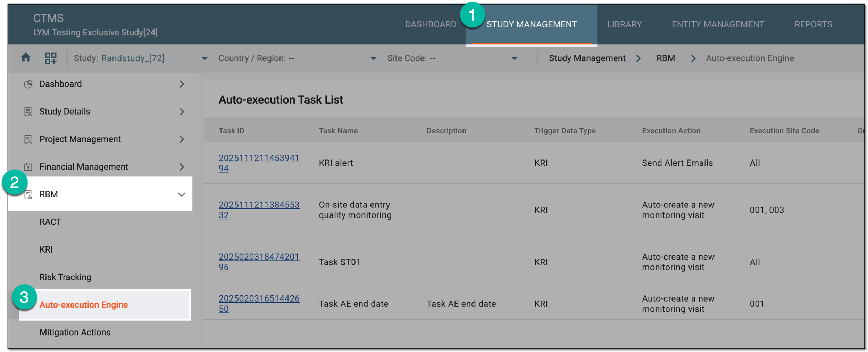The width and height of the screenshot is (868, 352).
Task: Click 'Task AE end date' task name cell
Action: 353,304
